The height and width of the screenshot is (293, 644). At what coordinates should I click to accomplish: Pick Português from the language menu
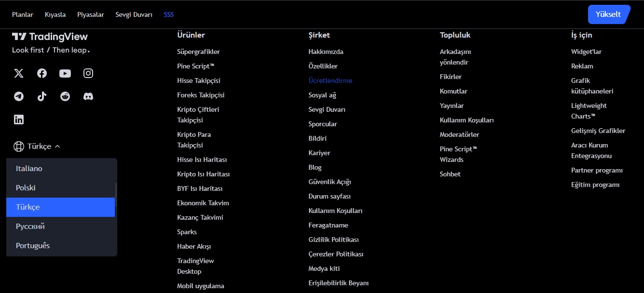pos(33,246)
